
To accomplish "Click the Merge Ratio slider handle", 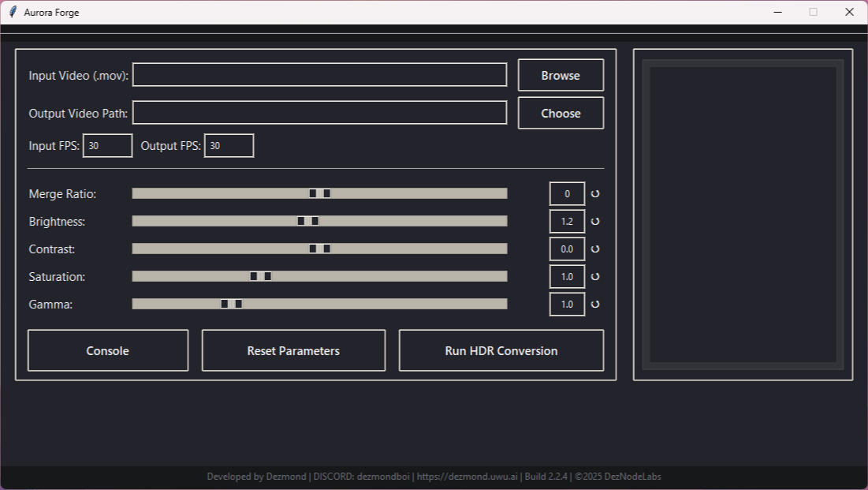I will 319,193.
